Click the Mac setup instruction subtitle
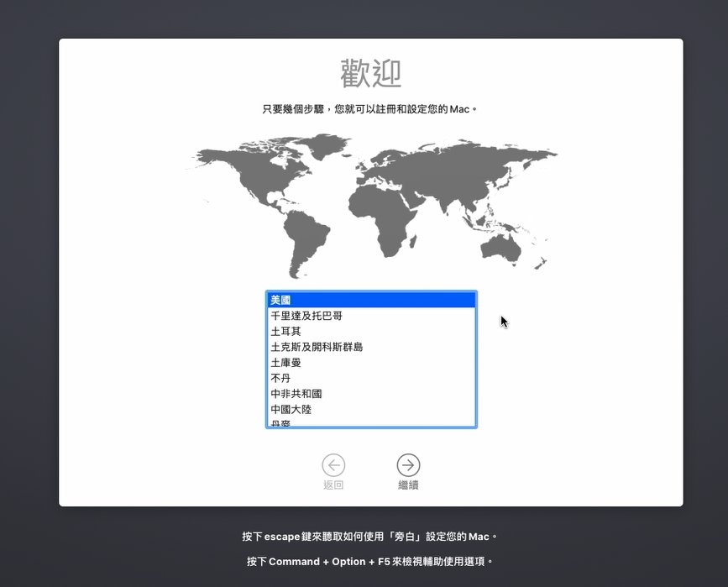The height and width of the screenshot is (587, 728). [x=370, y=109]
